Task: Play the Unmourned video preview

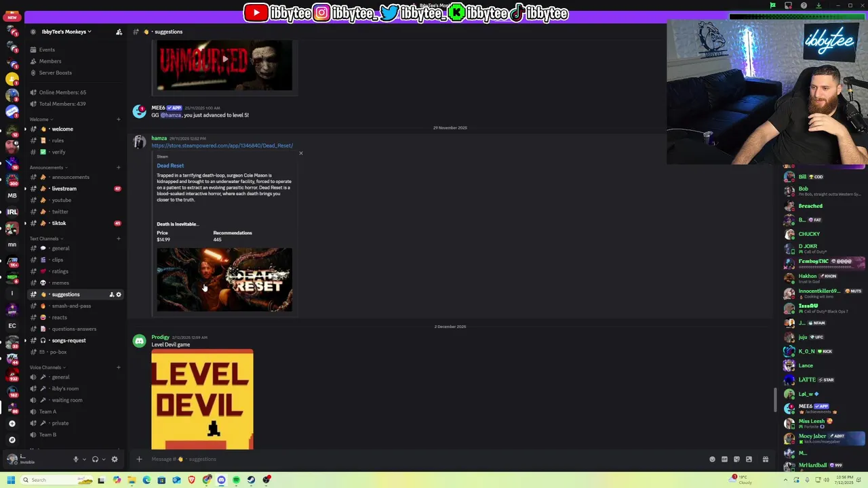Action: click(224, 59)
